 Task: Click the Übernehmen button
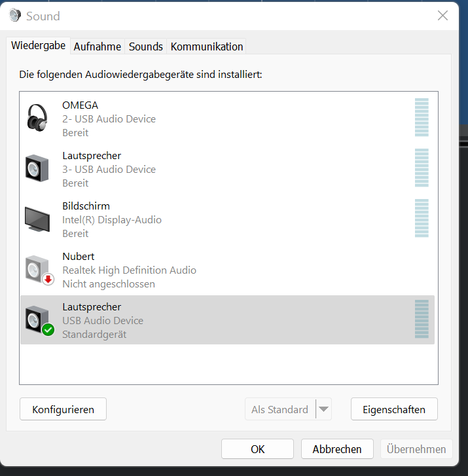click(416, 449)
